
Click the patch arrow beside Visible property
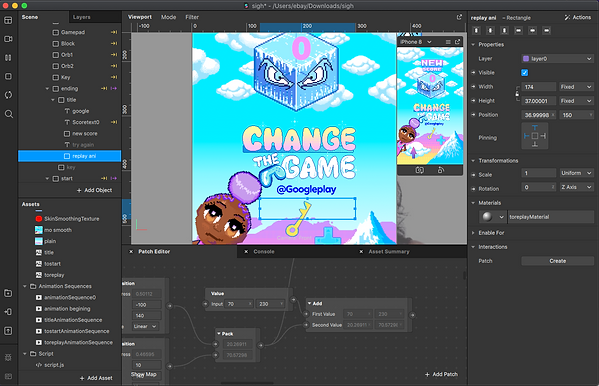point(473,73)
